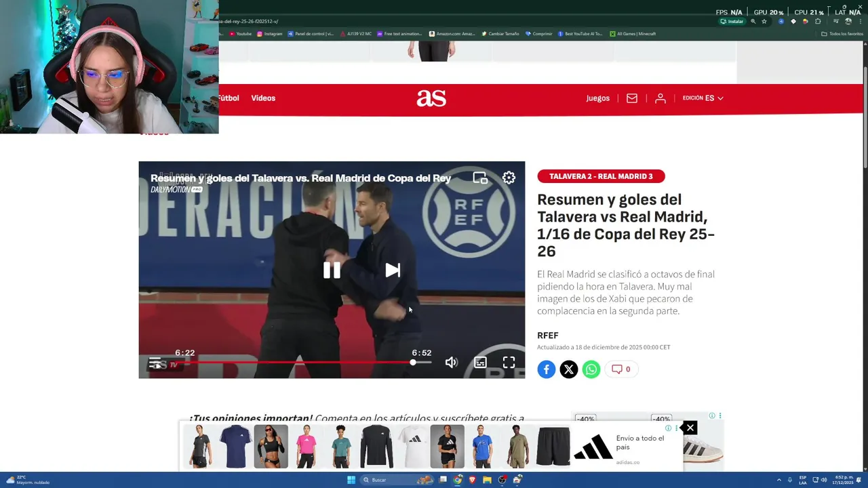Open video player settings gear
The width and height of the screenshot is (868, 488).
509,178
